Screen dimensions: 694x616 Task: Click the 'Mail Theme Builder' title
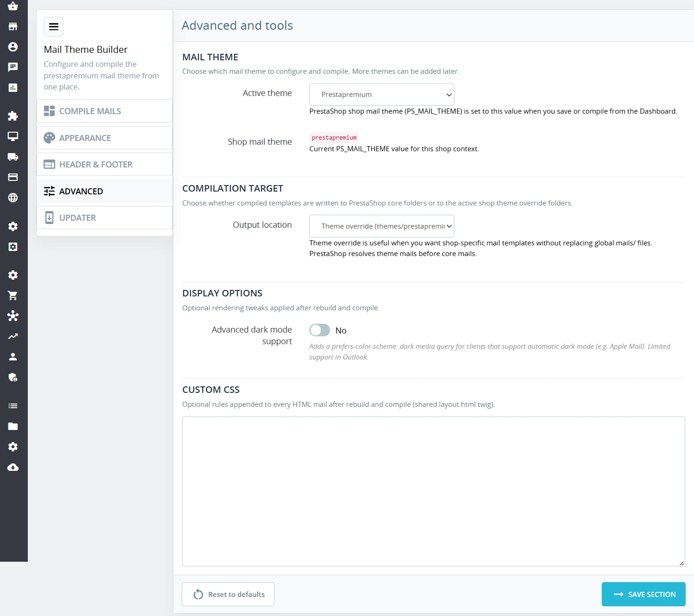pos(86,50)
